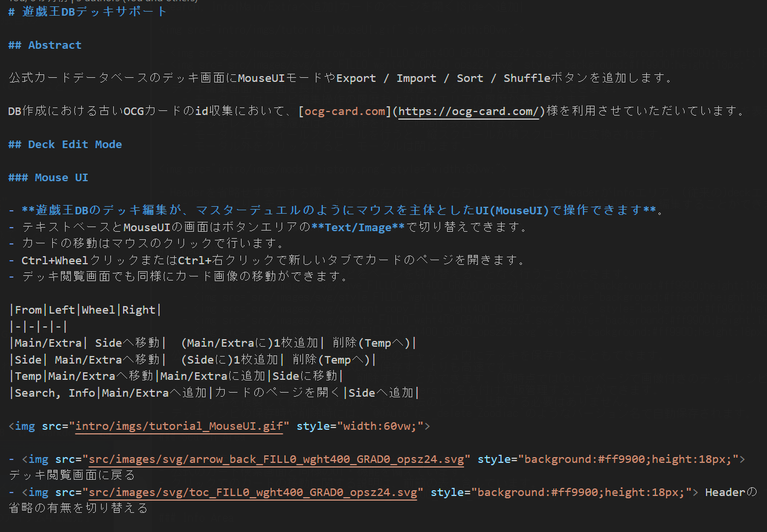
Task: Click the 'Export / Import / Sort / Shuffle' text
Action: tap(443, 78)
